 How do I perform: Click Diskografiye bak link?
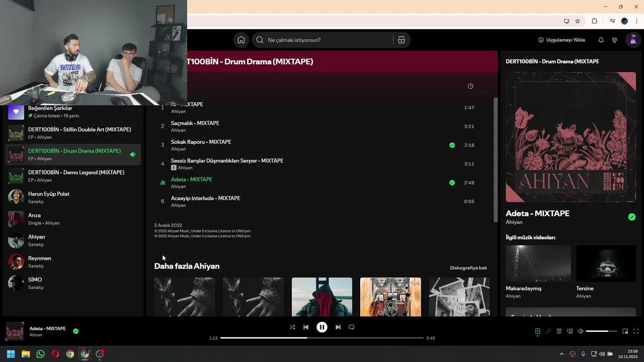[468, 268]
